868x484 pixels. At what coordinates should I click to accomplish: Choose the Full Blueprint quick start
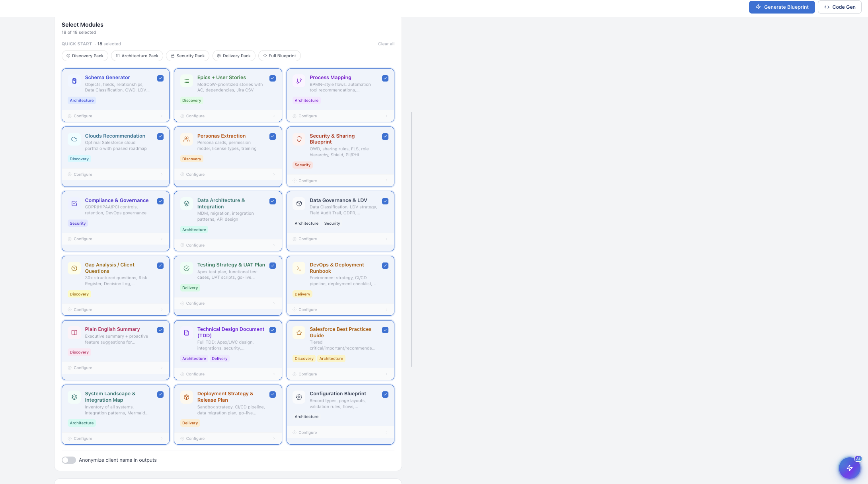coord(279,56)
